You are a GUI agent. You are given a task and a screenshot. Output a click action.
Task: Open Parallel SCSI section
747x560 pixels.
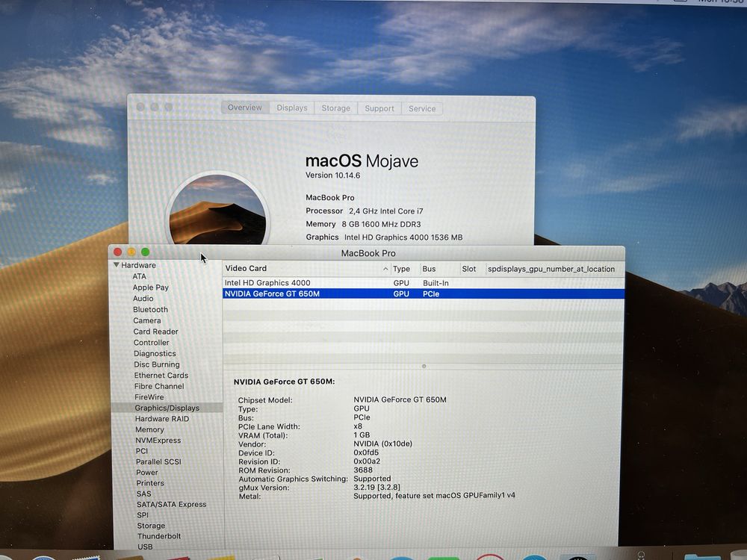158,461
